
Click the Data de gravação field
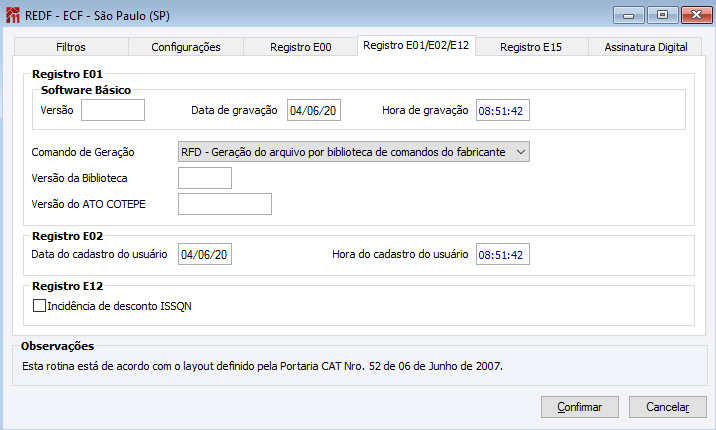314,110
